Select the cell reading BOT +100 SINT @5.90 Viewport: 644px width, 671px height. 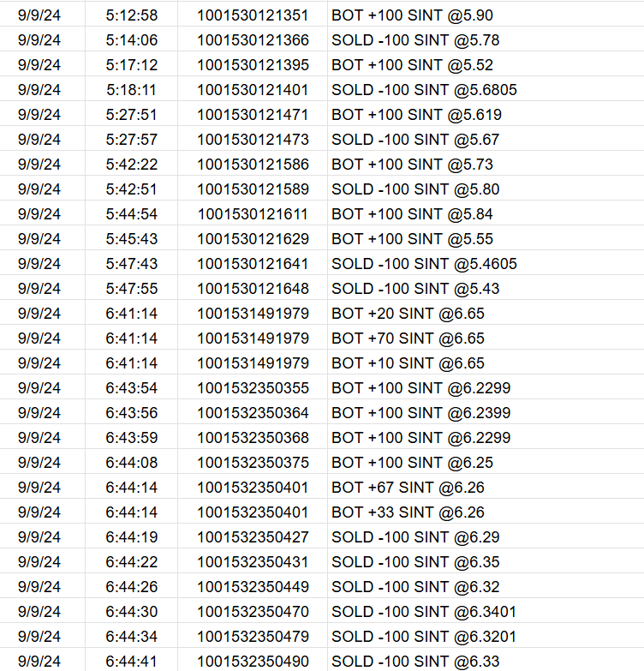coord(412,15)
